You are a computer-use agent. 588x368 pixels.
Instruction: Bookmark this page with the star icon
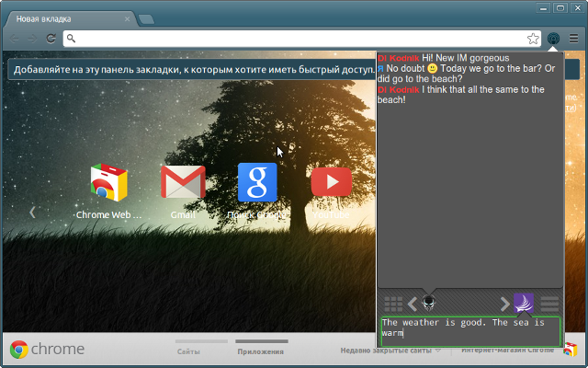[x=533, y=39]
